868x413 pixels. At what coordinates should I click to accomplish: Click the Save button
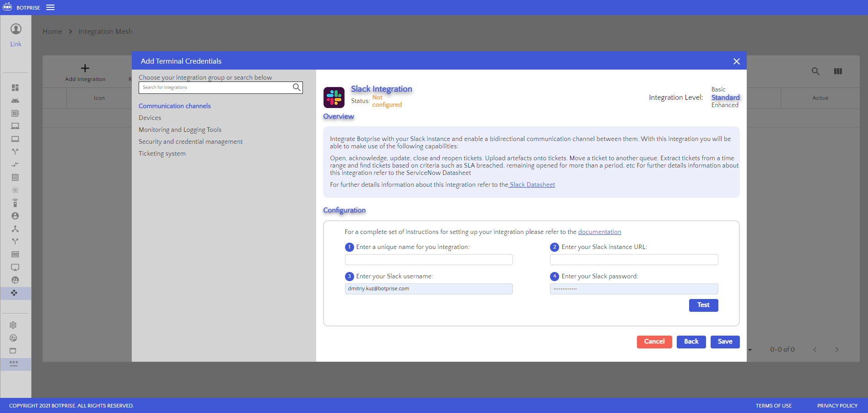point(725,342)
